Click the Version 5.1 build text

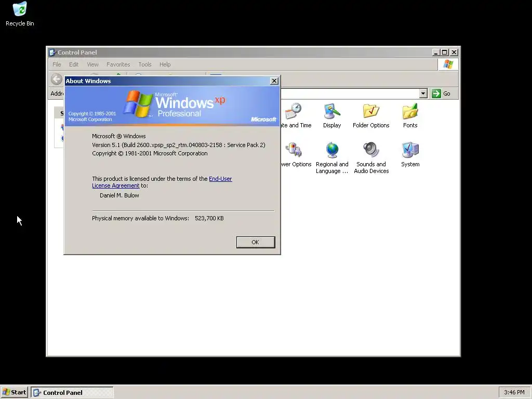point(179,145)
